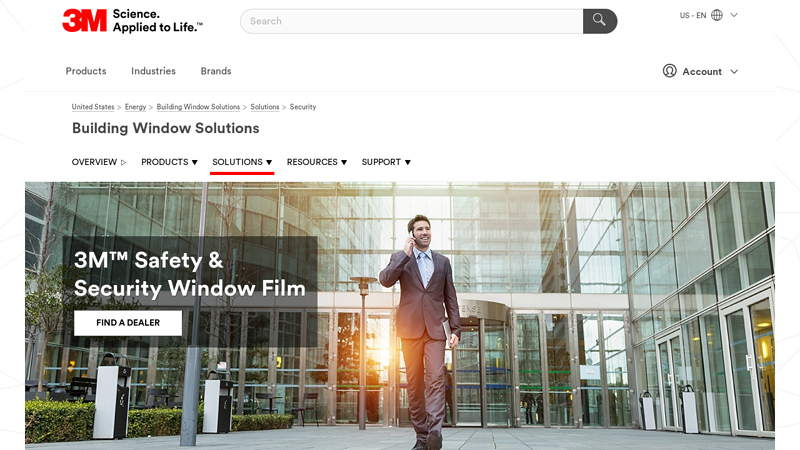Click the Account label
The width and height of the screenshot is (800, 450).
[702, 72]
